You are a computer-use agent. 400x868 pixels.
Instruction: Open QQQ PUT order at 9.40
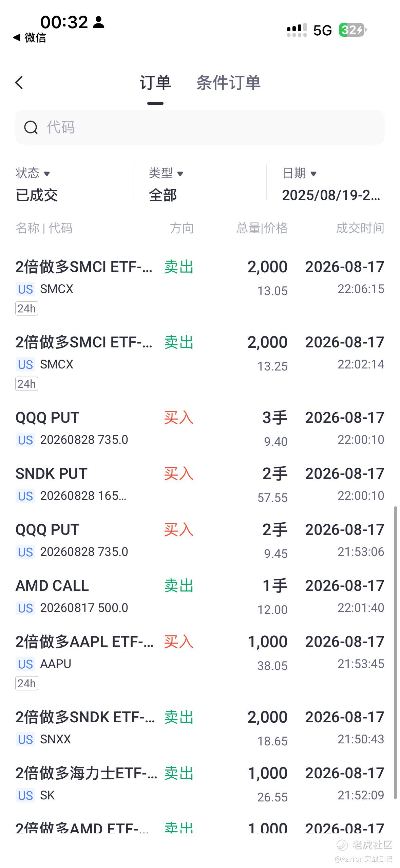tap(200, 429)
